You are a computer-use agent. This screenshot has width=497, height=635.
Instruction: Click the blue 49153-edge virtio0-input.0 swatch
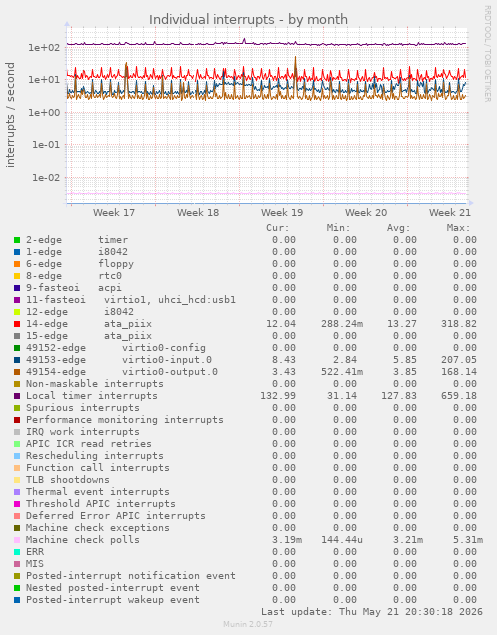tap(17, 360)
